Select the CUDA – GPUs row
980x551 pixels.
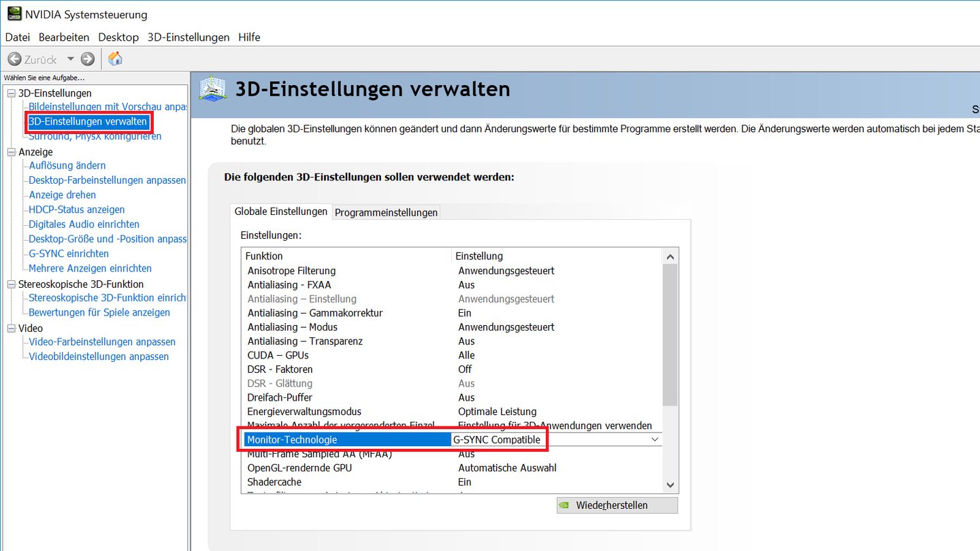point(452,355)
